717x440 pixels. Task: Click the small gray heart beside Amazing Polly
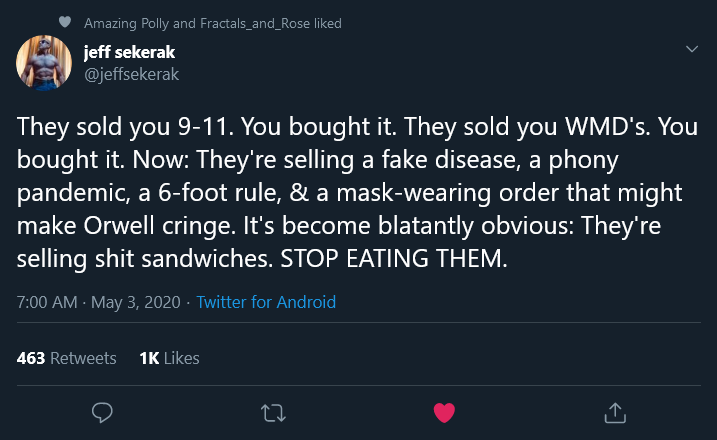pos(65,22)
